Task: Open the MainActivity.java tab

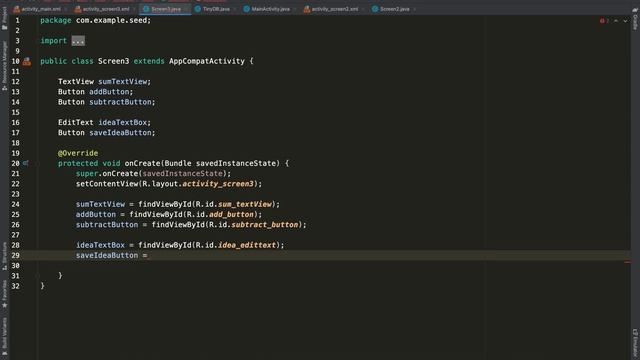Action: click(271, 9)
